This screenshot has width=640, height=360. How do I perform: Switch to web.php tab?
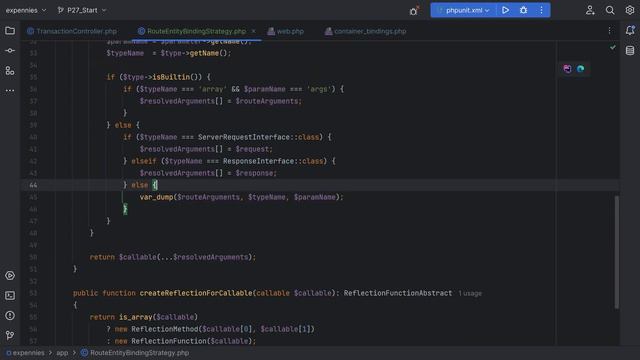pos(286,31)
